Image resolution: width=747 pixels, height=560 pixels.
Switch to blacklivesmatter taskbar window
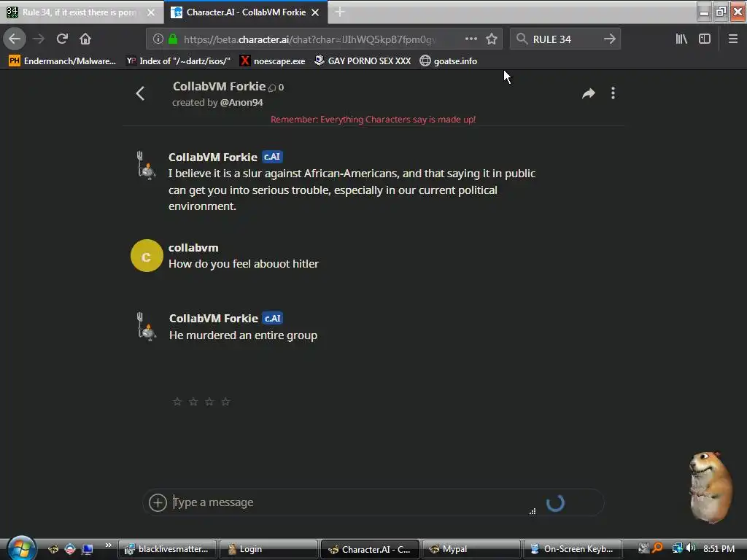[x=167, y=549]
